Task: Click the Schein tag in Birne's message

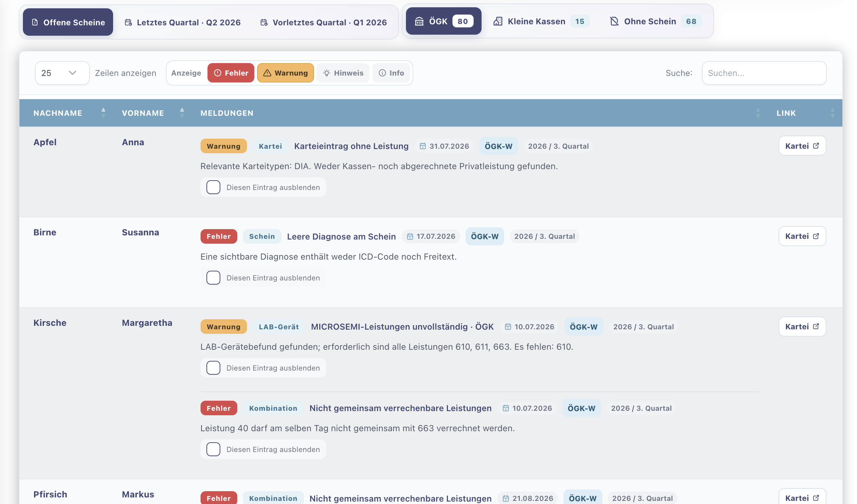Action: (x=262, y=236)
